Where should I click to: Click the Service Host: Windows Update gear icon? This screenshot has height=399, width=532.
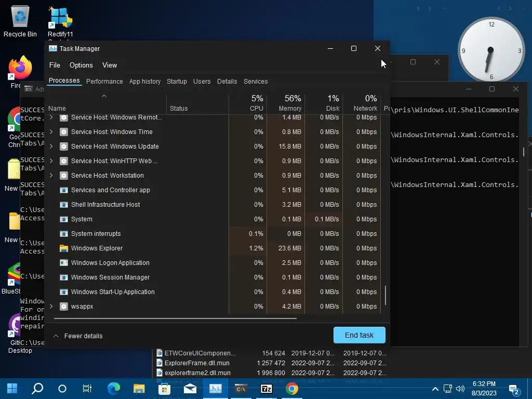tap(64, 147)
